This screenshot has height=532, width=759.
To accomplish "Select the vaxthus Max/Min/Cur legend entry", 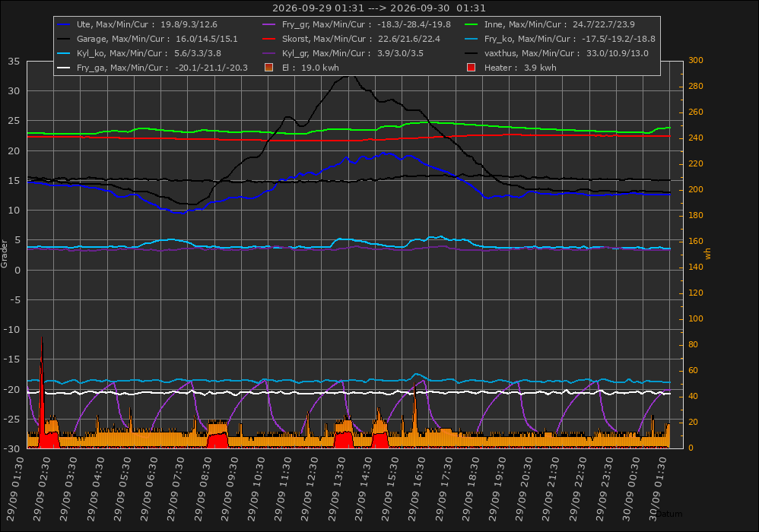I will 567,53.
